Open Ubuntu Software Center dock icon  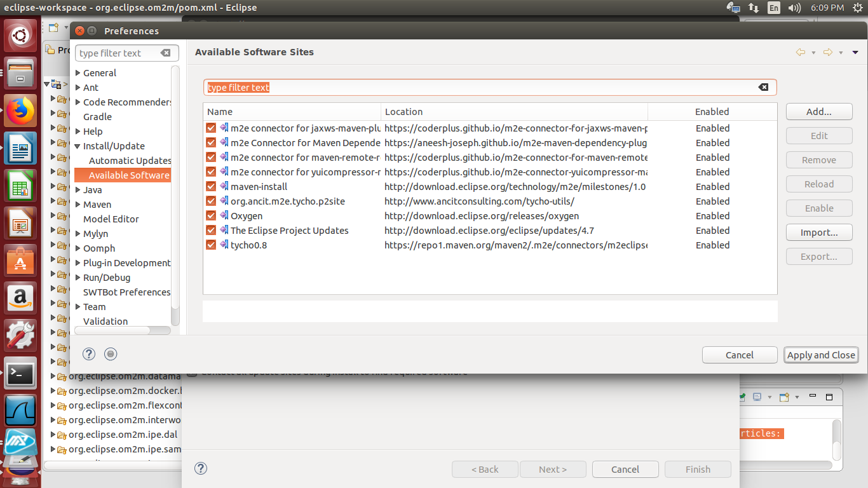[x=20, y=261]
